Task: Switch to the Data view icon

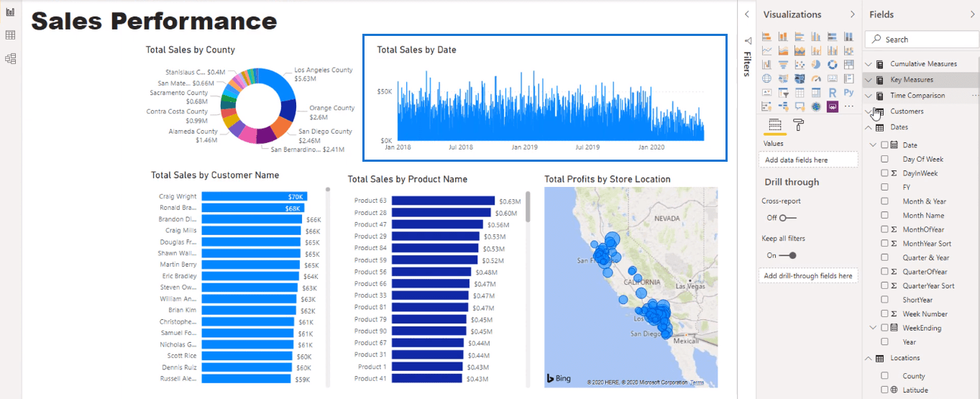Action: (x=10, y=35)
